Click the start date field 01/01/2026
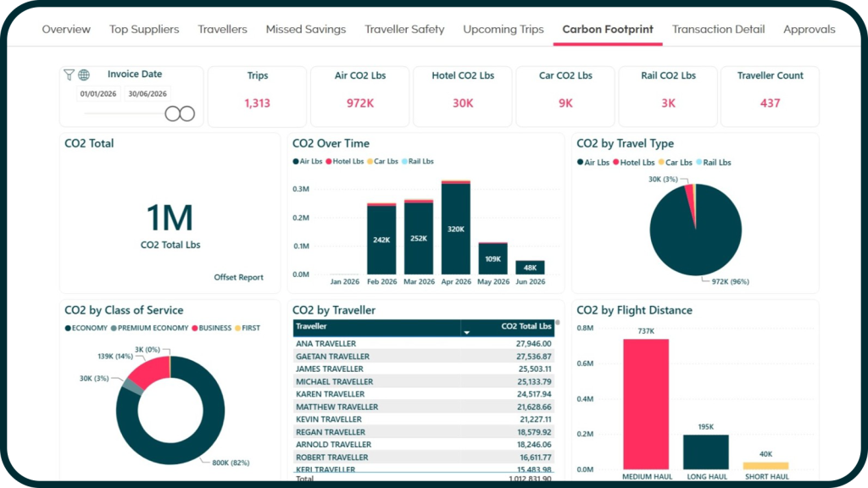The height and width of the screenshot is (488, 868). point(98,94)
